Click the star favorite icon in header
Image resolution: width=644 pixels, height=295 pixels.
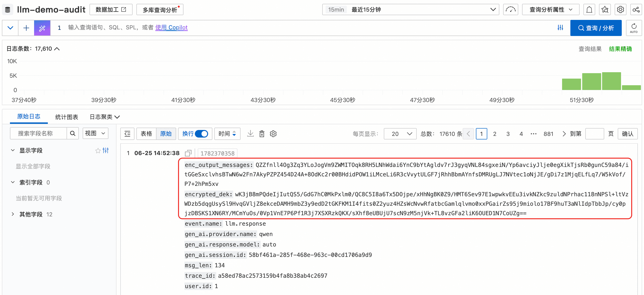tap(605, 9)
